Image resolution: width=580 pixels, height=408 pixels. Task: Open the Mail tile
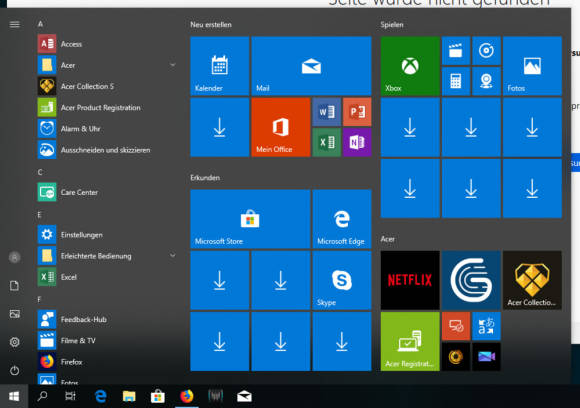point(311,66)
